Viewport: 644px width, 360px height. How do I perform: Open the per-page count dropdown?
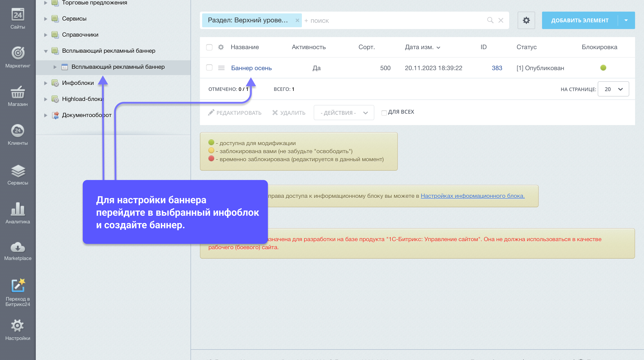[x=613, y=89]
